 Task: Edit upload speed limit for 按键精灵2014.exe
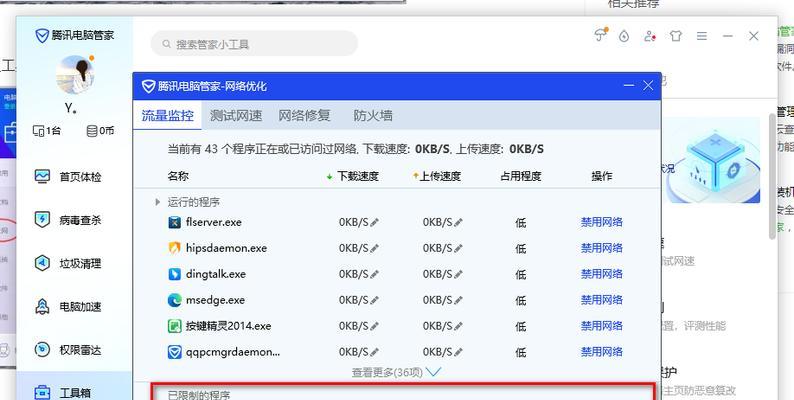[x=458, y=326]
